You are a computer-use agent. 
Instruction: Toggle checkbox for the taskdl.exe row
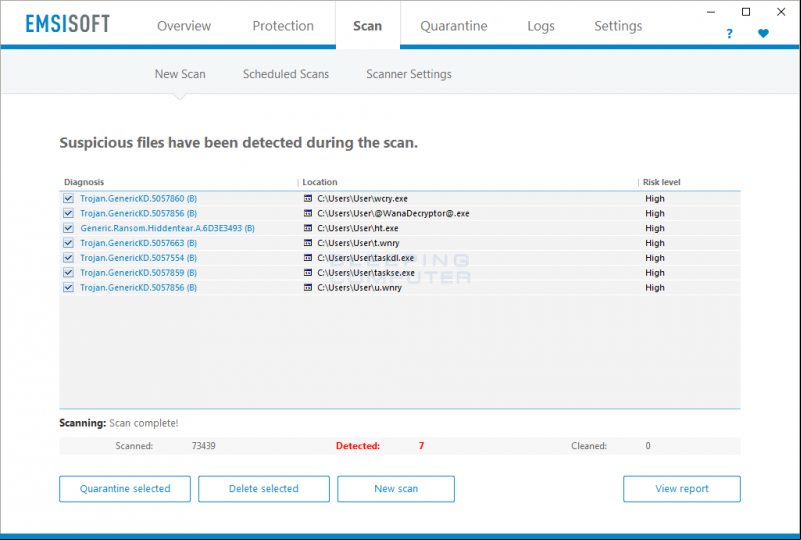point(68,257)
